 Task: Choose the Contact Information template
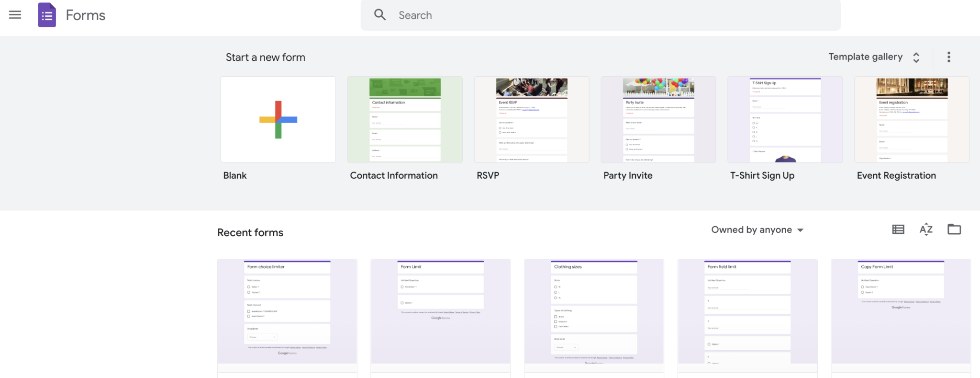[405, 120]
